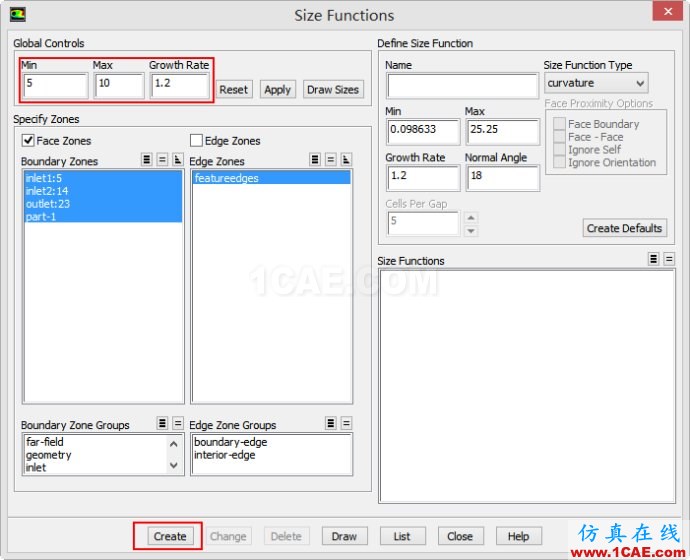Select boundary-edge in Edge Zone Groups
This screenshot has width=690, height=560.
click(272, 442)
